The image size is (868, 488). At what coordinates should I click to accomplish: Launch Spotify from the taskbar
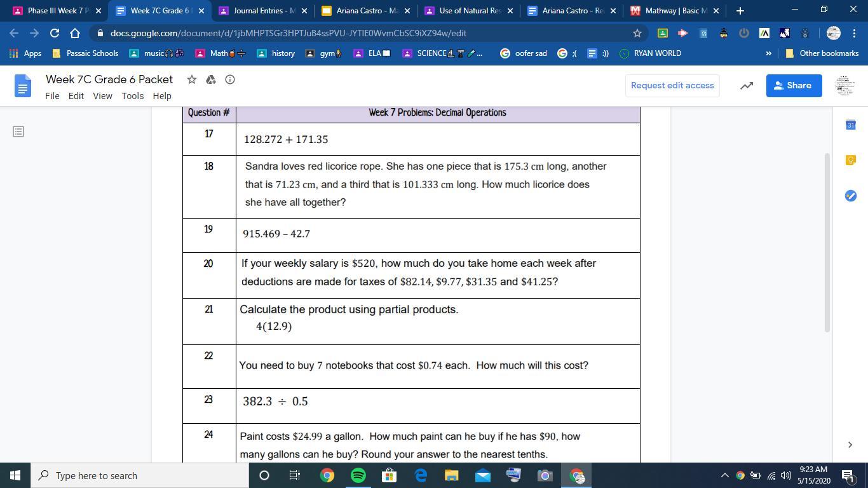358,475
